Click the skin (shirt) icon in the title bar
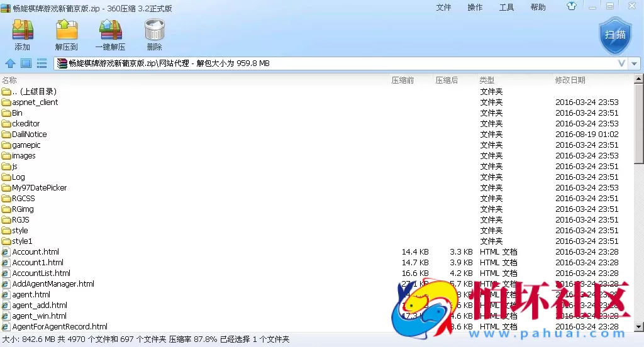Screen dimensions: 644x347 572,6
